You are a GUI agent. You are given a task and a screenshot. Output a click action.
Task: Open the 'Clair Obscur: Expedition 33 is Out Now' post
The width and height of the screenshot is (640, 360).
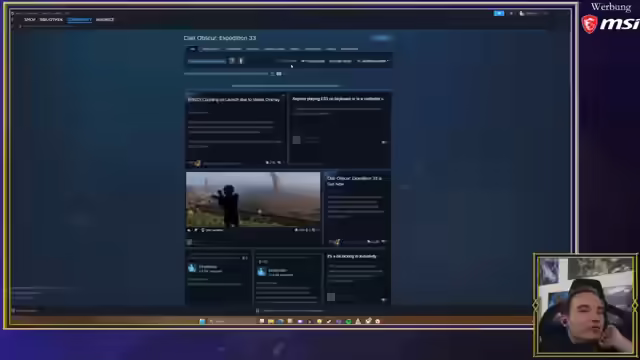tap(354, 181)
